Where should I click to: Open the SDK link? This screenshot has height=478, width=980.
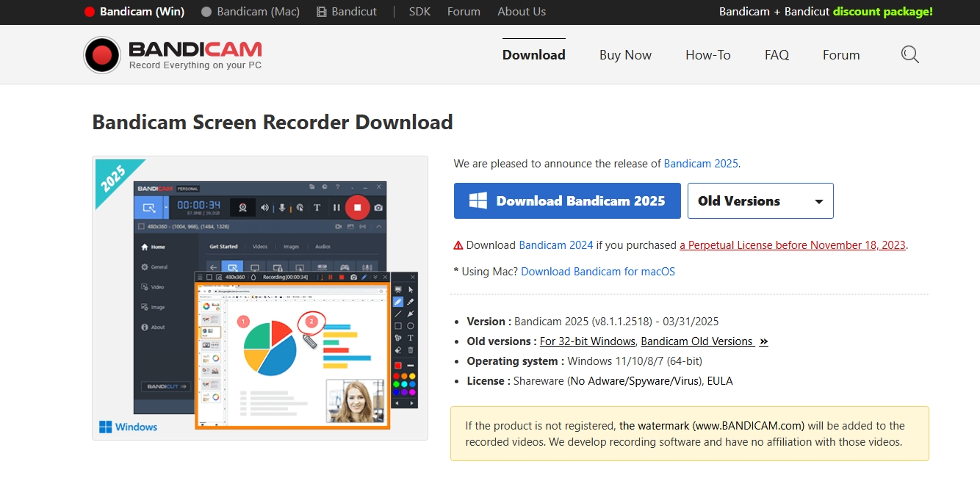click(419, 12)
